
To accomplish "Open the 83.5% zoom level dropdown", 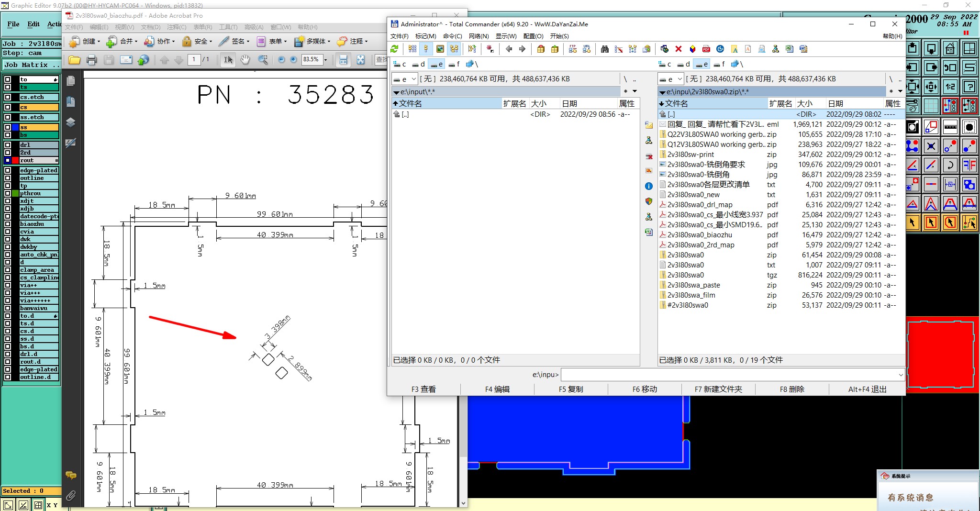I will (x=325, y=60).
